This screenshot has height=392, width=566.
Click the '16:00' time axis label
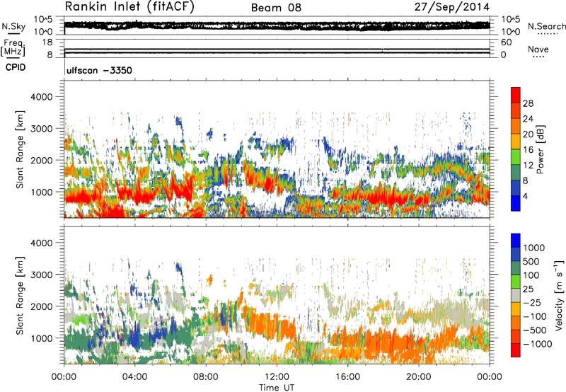click(x=347, y=377)
